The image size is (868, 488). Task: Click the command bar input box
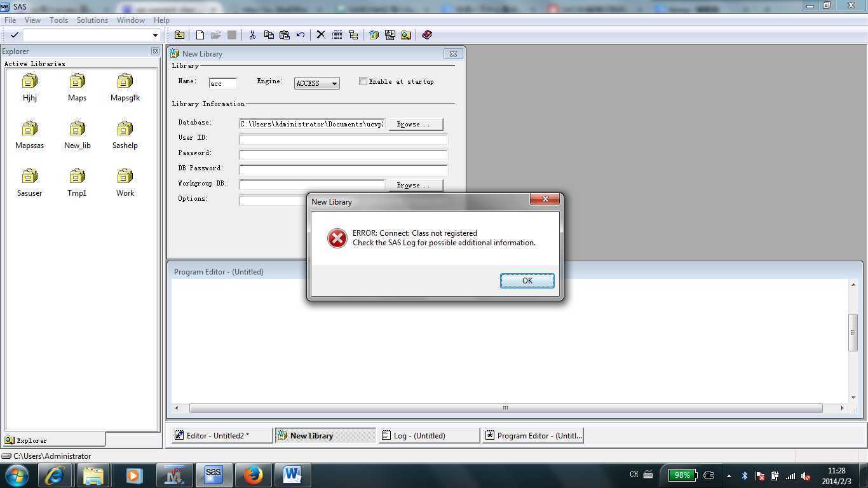tap(87, 35)
